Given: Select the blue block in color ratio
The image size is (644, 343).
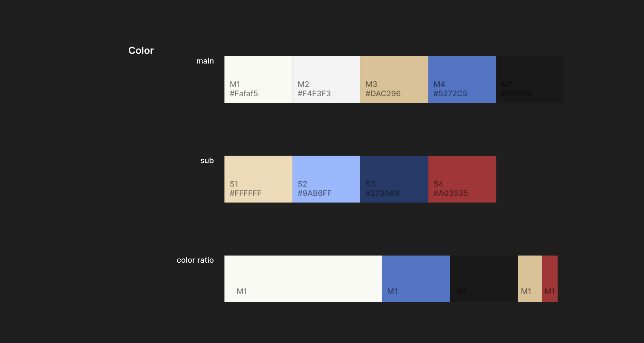Looking at the screenshot, I should pyautogui.click(x=416, y=279).
